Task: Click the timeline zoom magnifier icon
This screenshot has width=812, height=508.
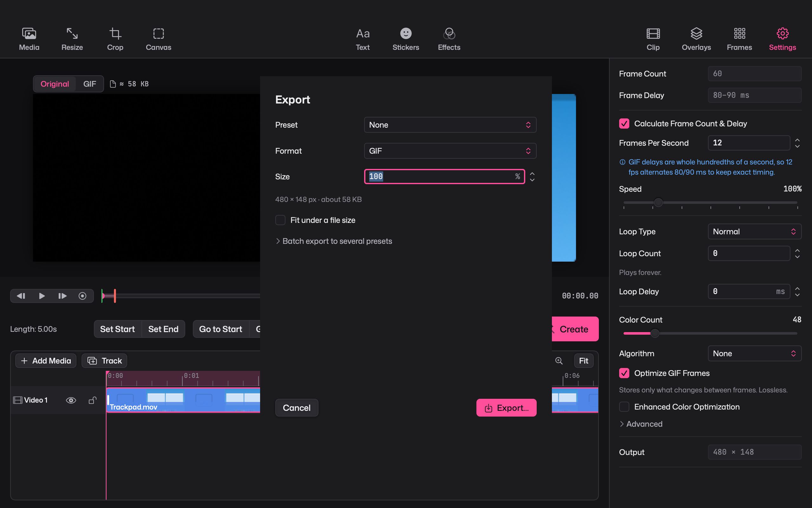Action: [x=559, y=360]
